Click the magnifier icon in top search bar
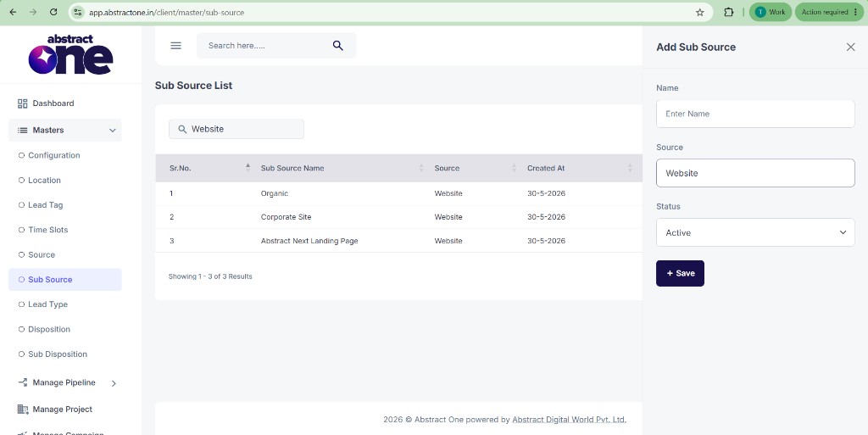Viewport: 868px width, 435px height. click(x=337, y=46)
